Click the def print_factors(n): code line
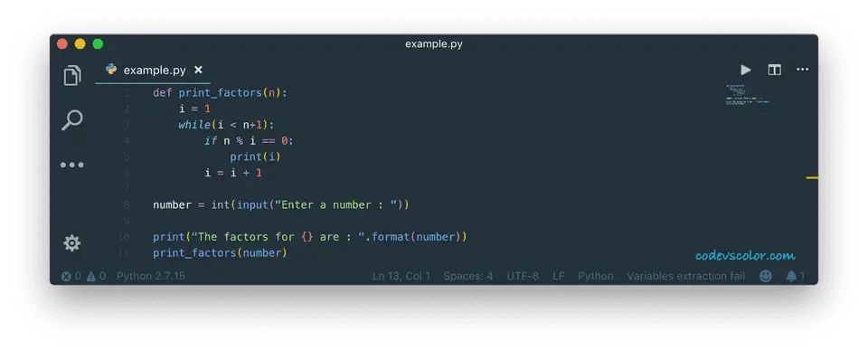Screen dimensions: 868x351 (x=221, y=93)
